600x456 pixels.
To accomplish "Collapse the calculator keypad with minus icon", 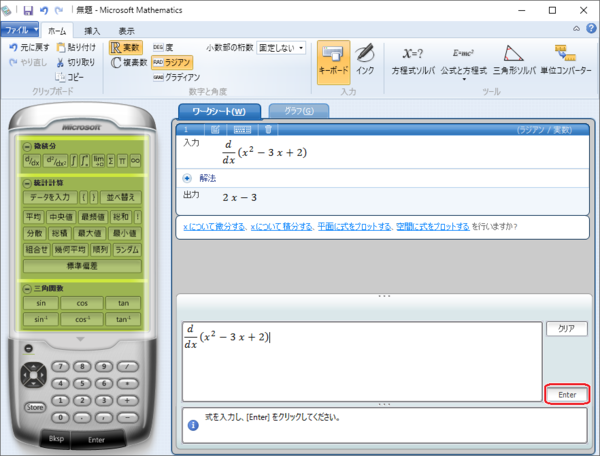I will [x=29, y=349].
